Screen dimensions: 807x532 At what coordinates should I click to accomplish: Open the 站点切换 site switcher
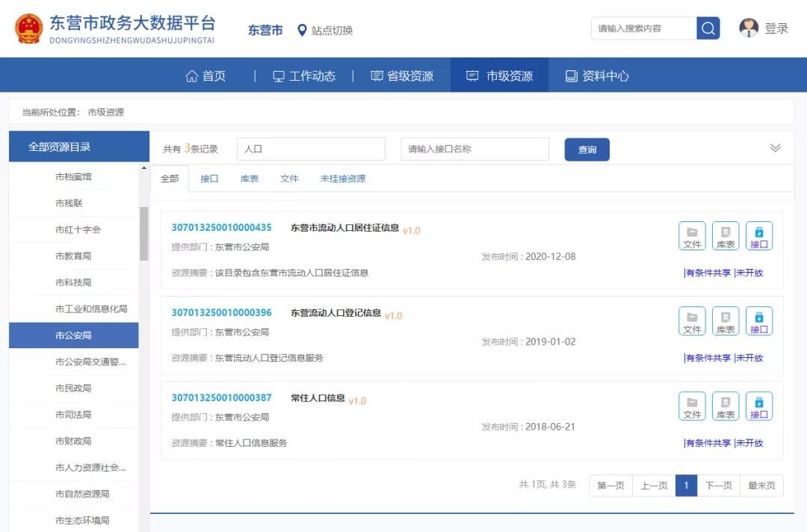[324, 31]
